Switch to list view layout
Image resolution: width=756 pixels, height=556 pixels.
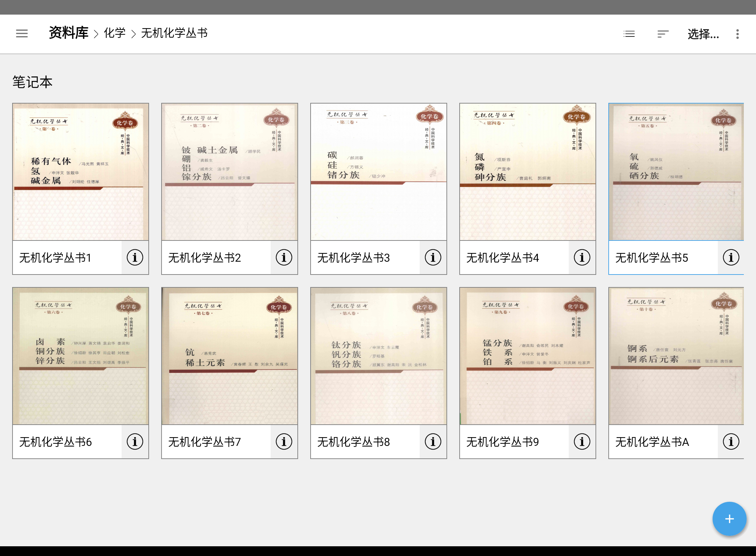tap(629, 34)
